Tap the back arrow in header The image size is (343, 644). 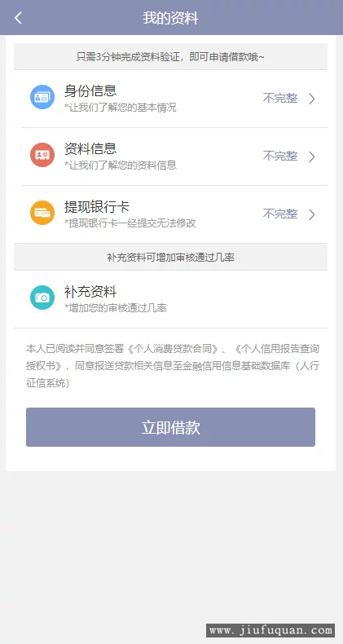(18, 18)
